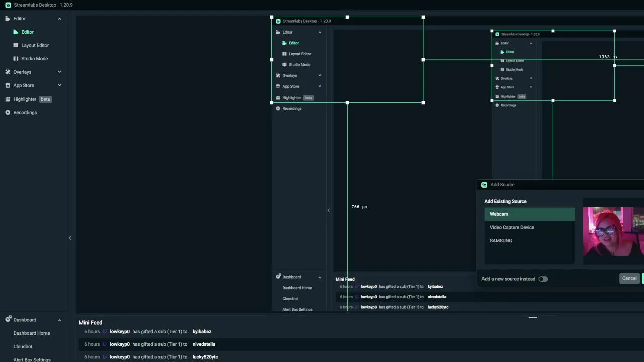This screenshot has width=644, height=362.
Task: Click the webcam preview thumbnail in Add Source
Action: pos(613,232)
